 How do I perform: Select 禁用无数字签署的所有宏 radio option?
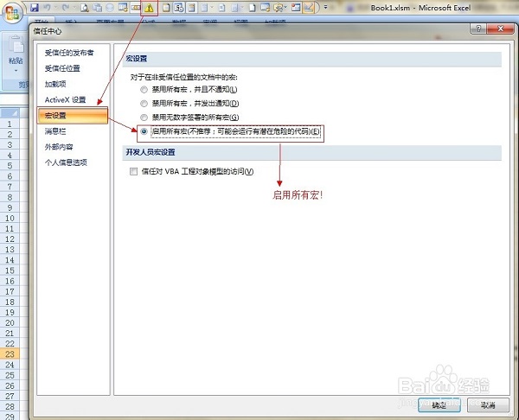144,118
